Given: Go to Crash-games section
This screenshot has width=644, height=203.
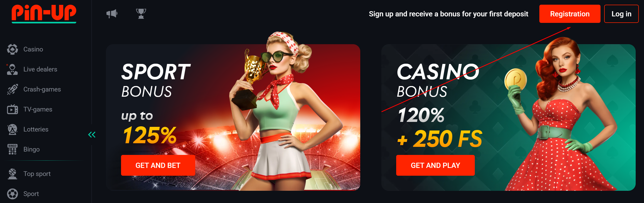Looking at the screenshot, I should (x=42, y=89).
